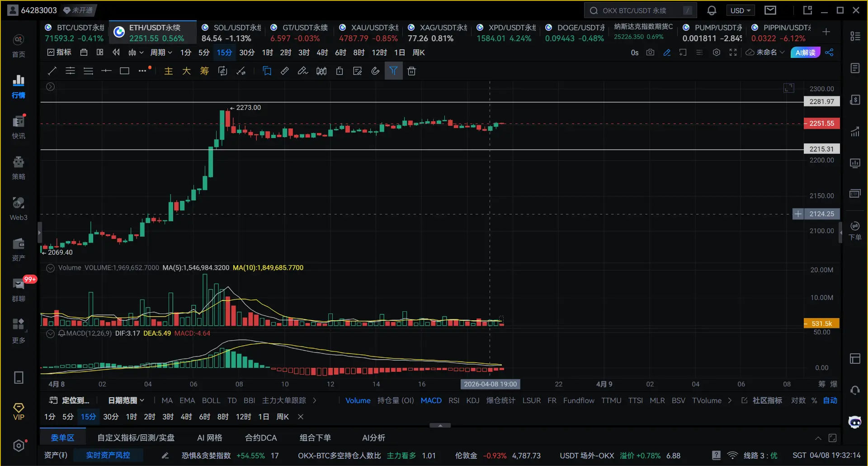Screen dimensions: 868x466
Task: Open the mail inbox icon
Action: coord(770,10)
